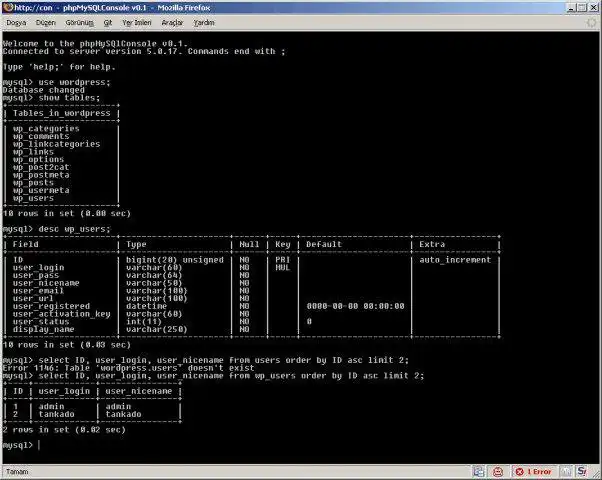Click the '2 rows in set' result line
Viewport: 602px width, 480px height.
point(64,430)
